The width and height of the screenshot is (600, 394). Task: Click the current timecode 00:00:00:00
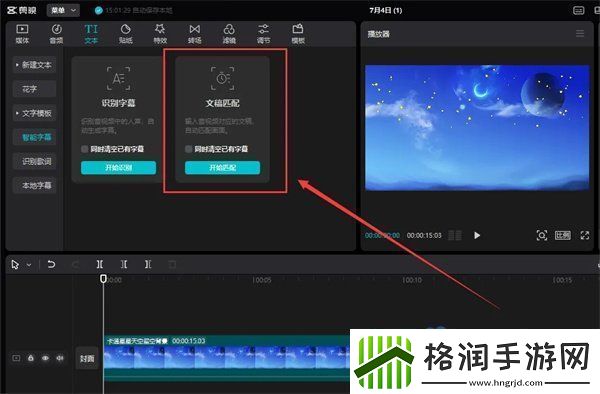pos(382,235)
